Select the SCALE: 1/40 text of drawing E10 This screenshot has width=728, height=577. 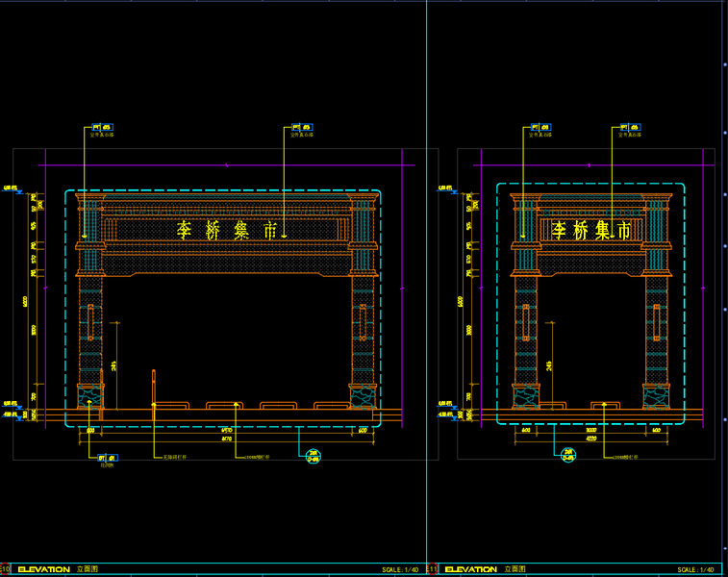(x=400, y=569)
